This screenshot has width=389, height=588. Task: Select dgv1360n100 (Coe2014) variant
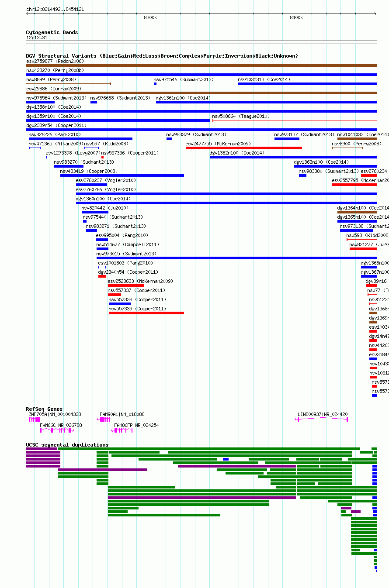point(226,203)
